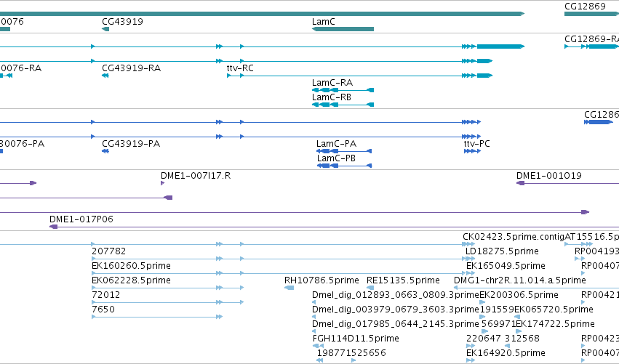Open EST EK165049.5prime

506,266
